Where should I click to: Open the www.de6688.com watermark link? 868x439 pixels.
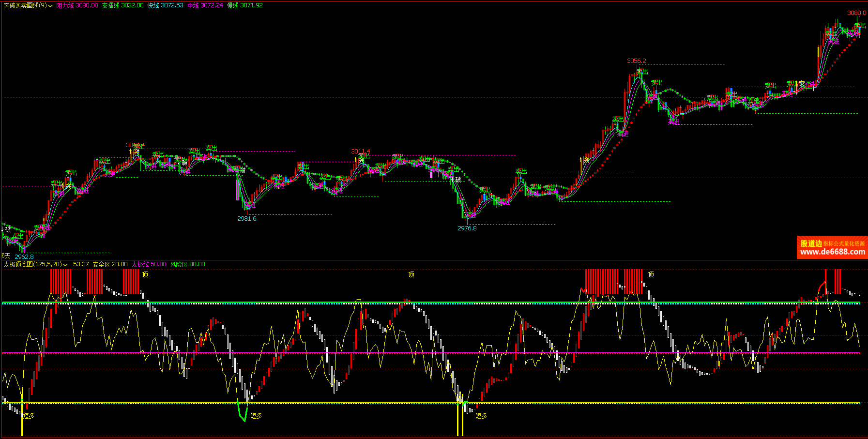tap(832, 252)
